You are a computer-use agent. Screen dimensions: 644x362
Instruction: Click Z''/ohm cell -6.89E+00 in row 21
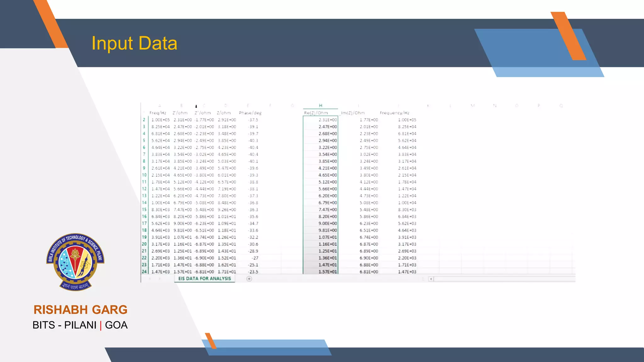[204, 251]
